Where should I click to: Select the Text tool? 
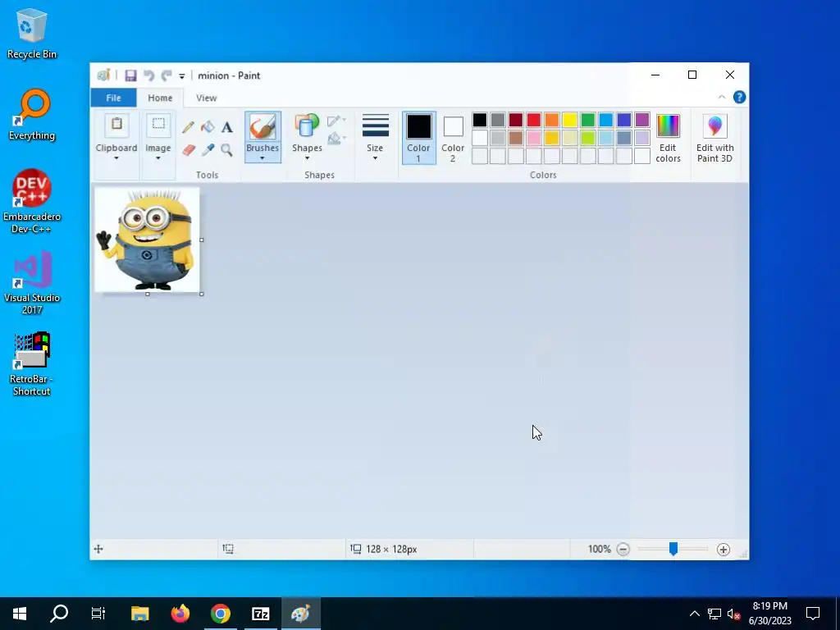click(227, 127)
